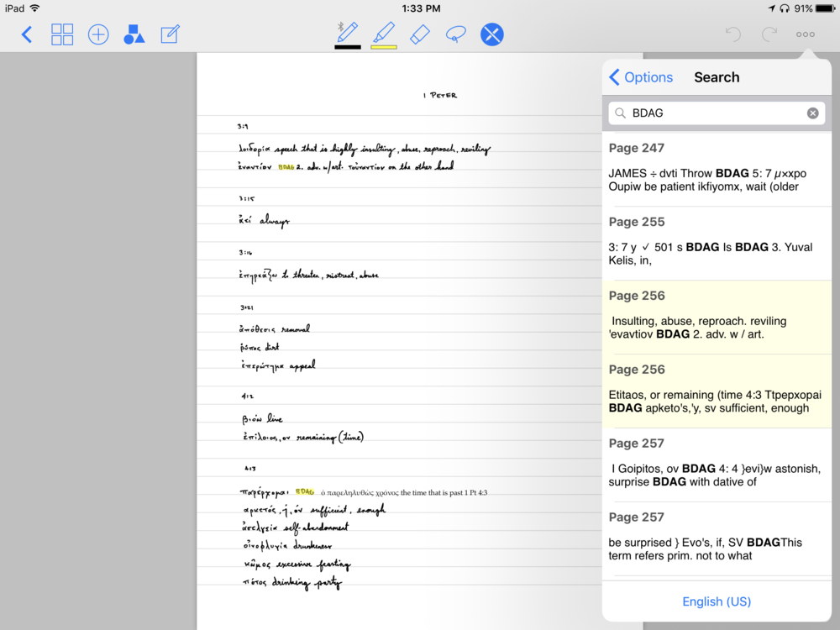The image size is (840, 630).
Task: Tap the add page plus icon
Action: click(x=98, y=34)
